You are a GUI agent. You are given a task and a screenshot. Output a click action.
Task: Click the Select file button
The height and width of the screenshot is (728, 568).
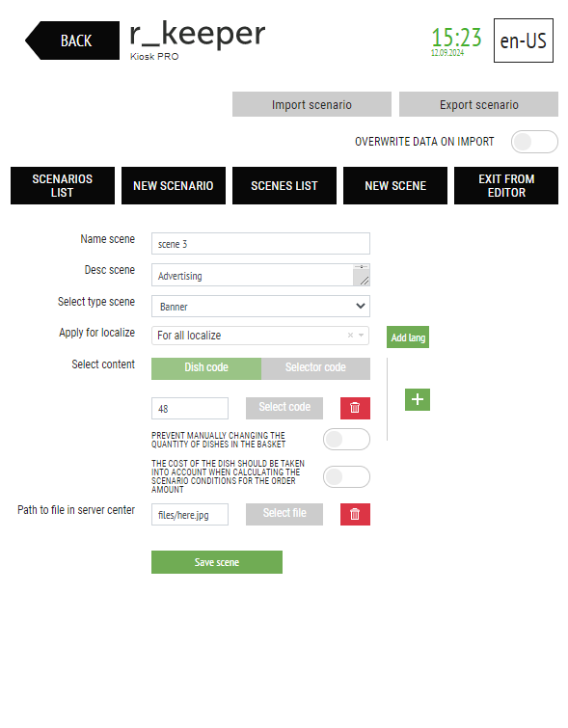(284, 514)
